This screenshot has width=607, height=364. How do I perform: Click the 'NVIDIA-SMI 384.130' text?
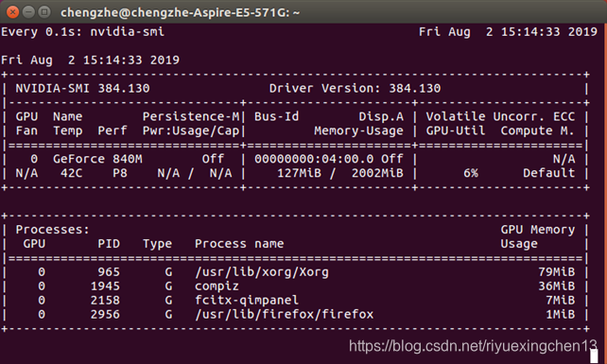(82, 88)
